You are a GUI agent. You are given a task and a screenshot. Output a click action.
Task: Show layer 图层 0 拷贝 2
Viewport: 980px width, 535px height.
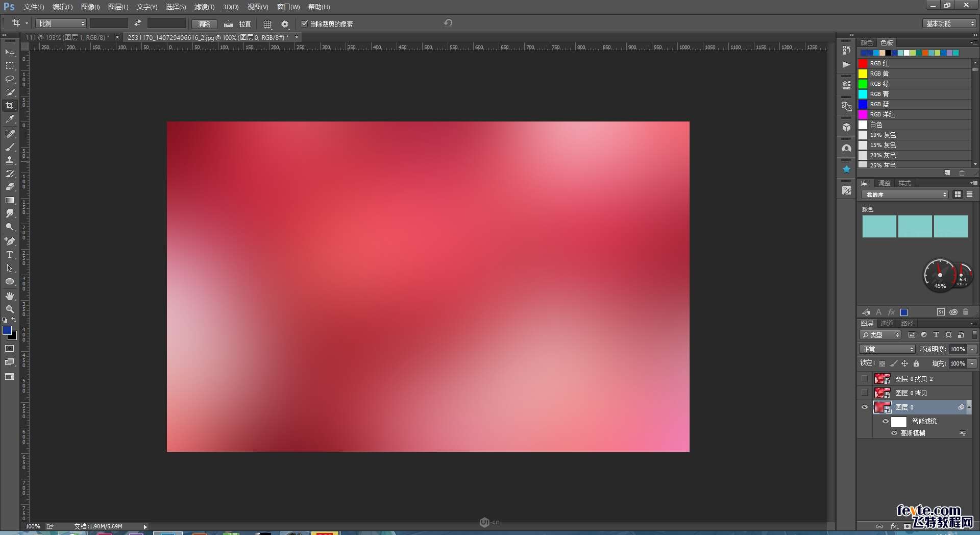click(865, 379)
